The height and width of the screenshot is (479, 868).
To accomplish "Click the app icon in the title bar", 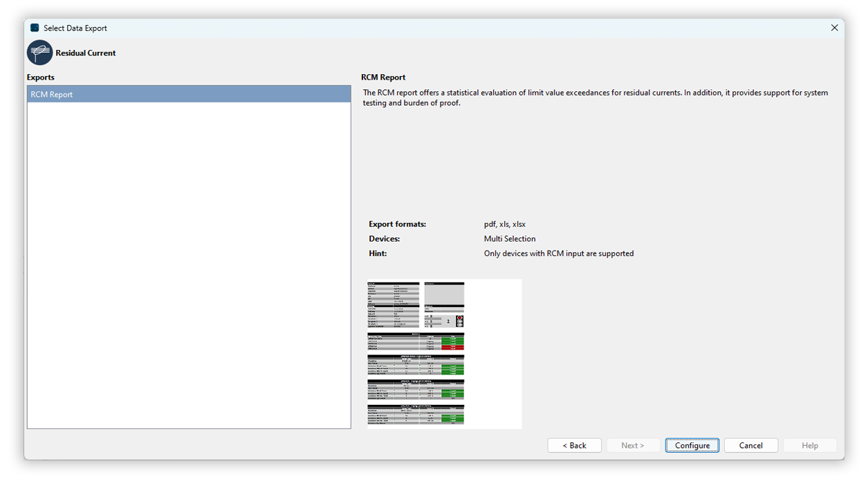I will click(35, 28).
